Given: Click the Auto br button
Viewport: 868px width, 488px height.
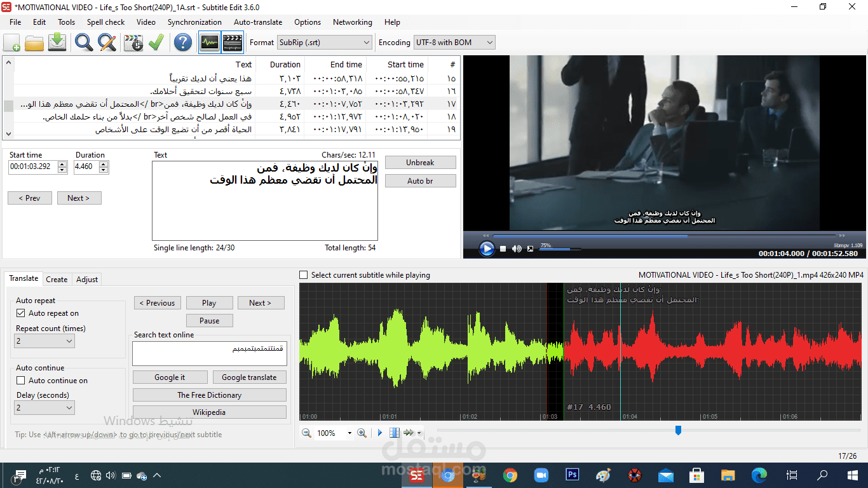Looking at the screenshot, I should [421, 181].
